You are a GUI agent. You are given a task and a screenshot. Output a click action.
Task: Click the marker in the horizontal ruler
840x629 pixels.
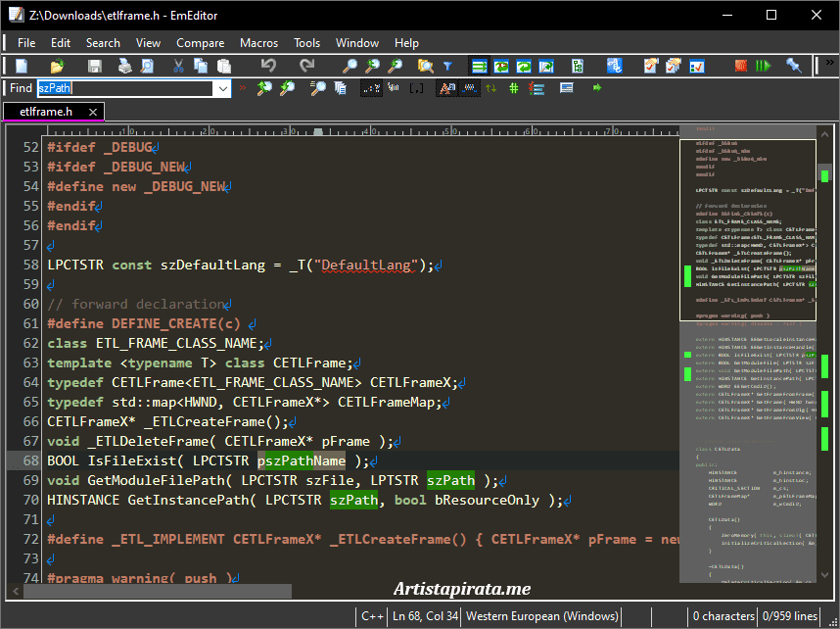pyautogui.click(x=318, y=129)
